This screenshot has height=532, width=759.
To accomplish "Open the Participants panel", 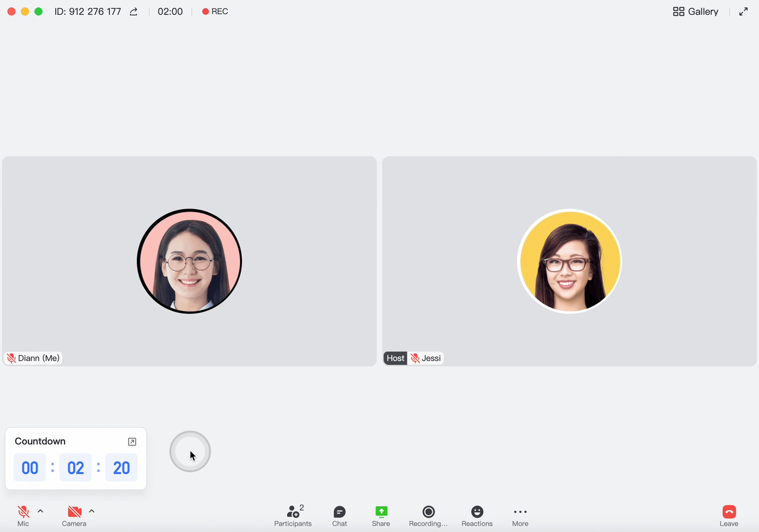I will click(293, 515).
